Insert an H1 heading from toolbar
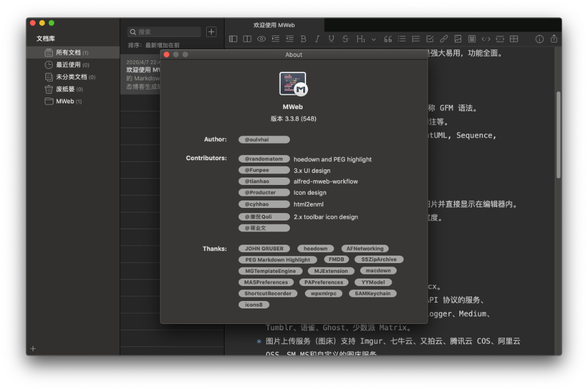 click(361, 39)
